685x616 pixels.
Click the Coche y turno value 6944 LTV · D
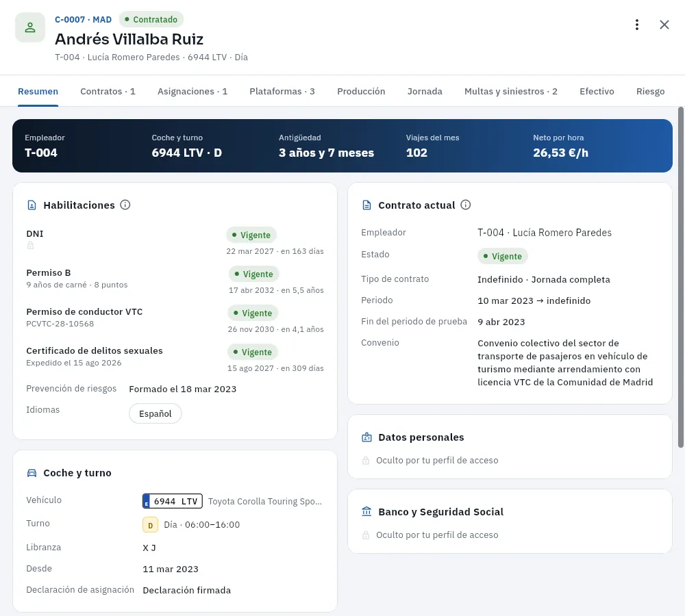point(187,153)
